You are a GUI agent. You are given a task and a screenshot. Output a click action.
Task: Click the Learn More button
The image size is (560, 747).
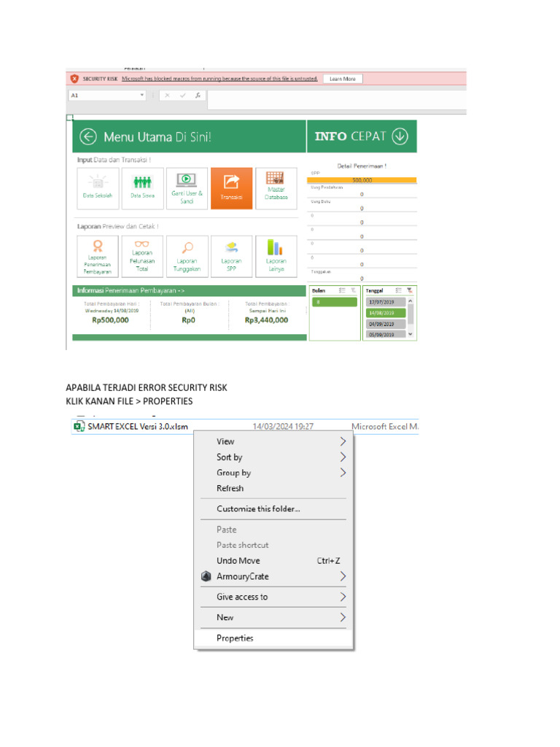coord(343,79)
